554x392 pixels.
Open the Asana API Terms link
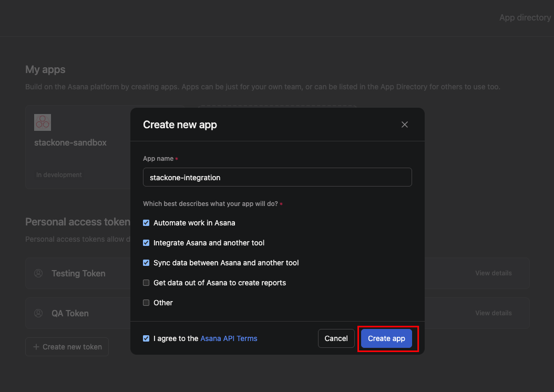tap(229, 338)
